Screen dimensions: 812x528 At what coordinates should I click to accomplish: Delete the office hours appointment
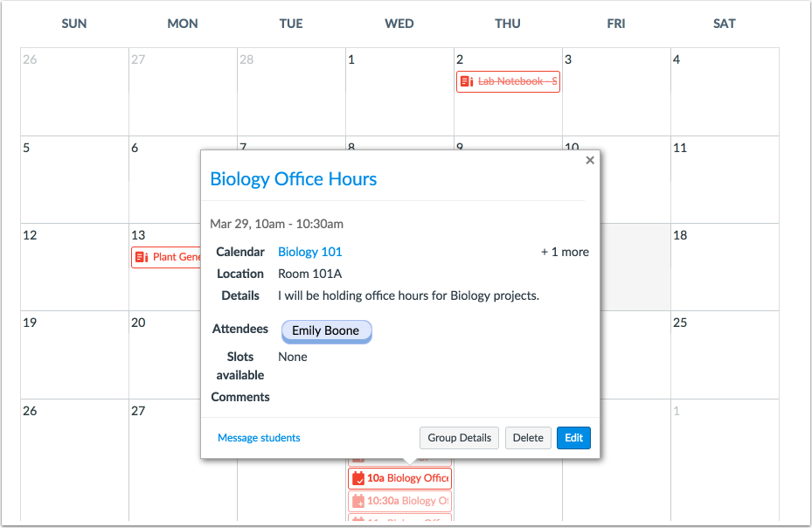(527, 438)
